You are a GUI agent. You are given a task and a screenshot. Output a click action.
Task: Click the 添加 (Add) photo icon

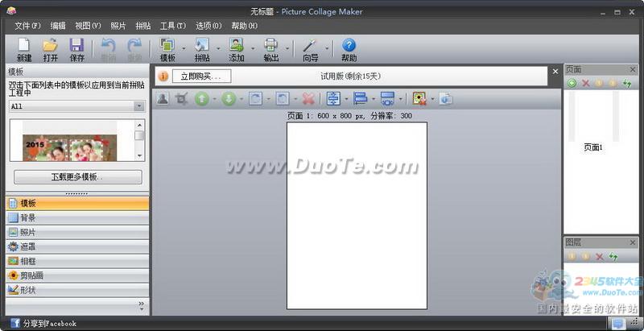236,45
